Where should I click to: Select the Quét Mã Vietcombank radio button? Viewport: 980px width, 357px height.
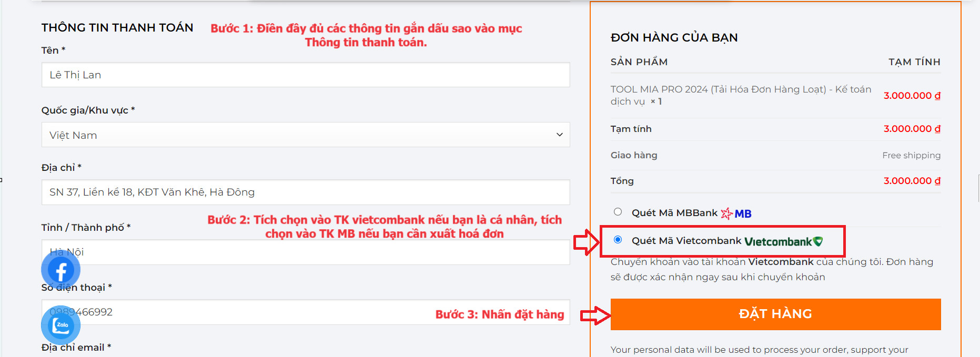(x=618, y=240)
